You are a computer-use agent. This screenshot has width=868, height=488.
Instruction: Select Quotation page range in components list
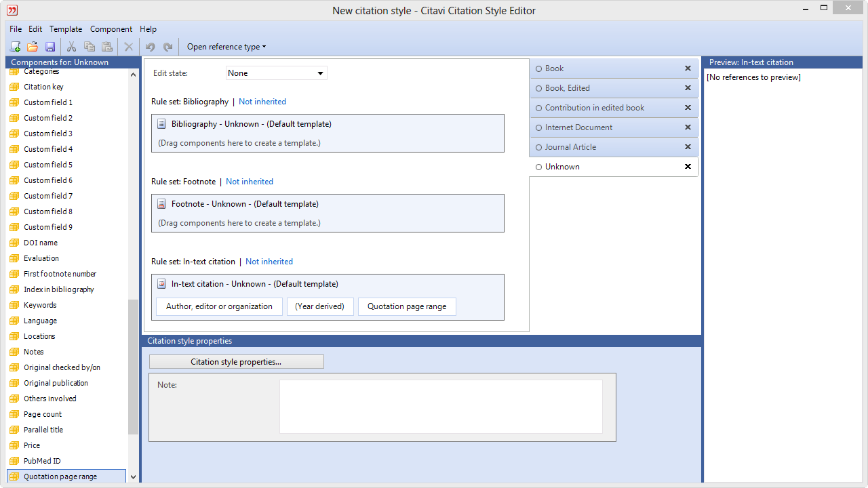point(66,476)
